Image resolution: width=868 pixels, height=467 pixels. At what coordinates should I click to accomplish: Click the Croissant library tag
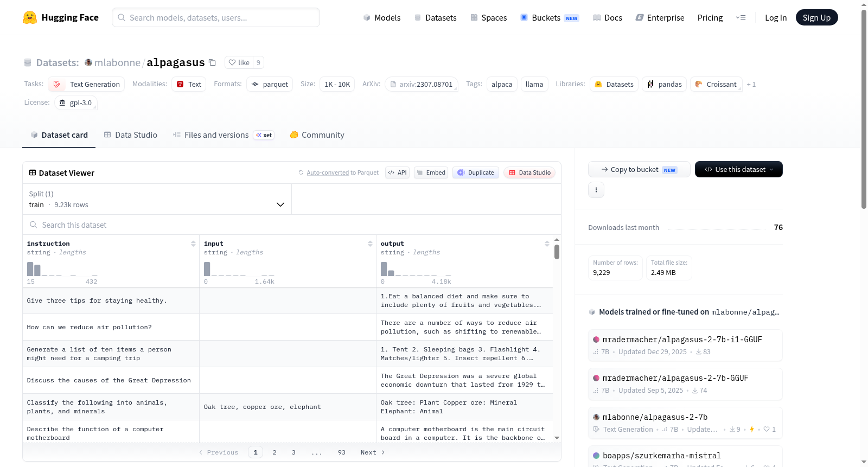(716, 84)
